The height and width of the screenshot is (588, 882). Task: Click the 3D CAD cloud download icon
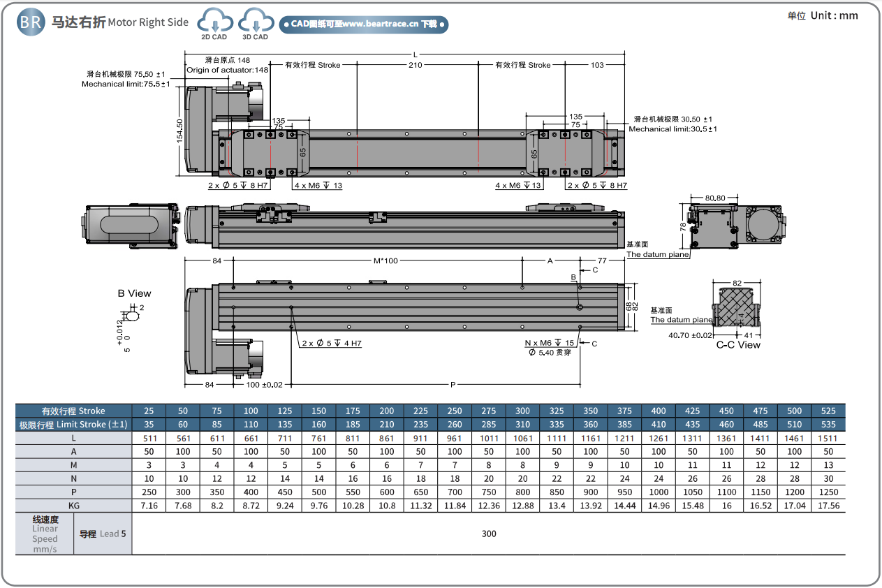pos(255,23)
